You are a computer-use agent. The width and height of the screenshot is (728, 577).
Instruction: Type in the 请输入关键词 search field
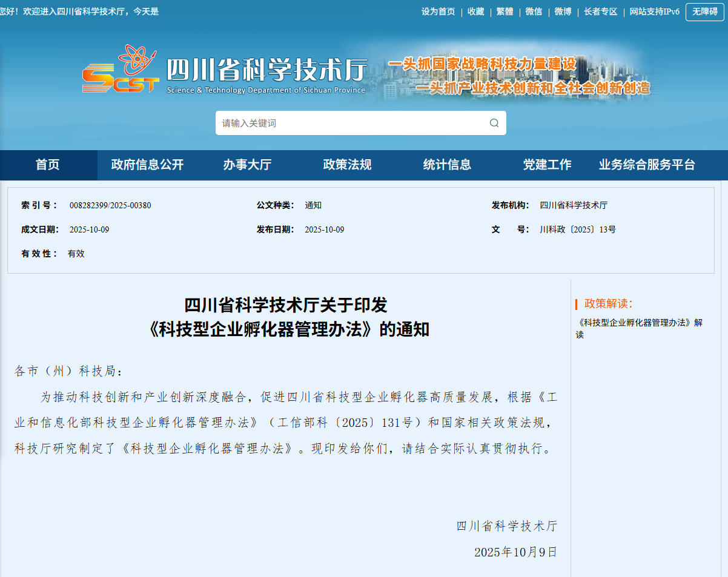coord(351,123)
